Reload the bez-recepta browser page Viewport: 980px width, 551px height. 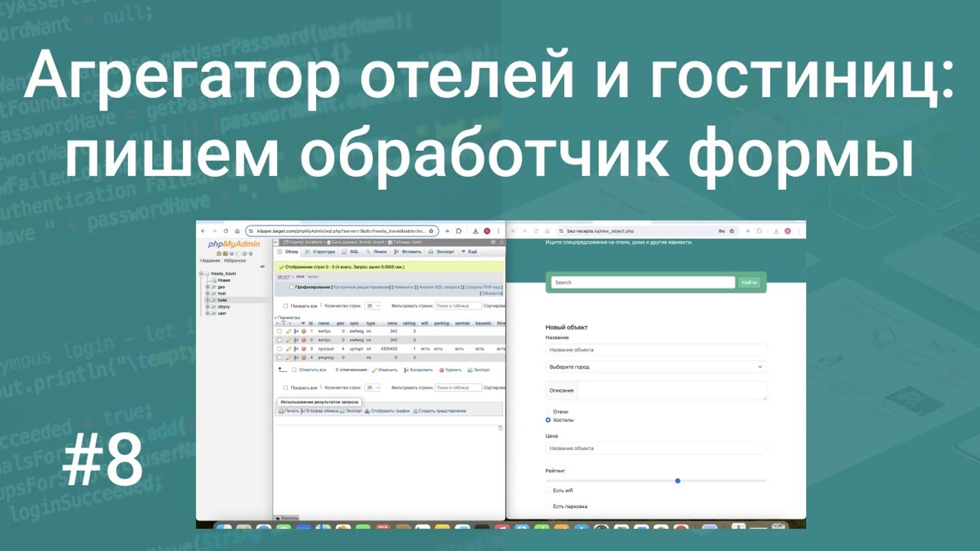click(x=536, y=231)
